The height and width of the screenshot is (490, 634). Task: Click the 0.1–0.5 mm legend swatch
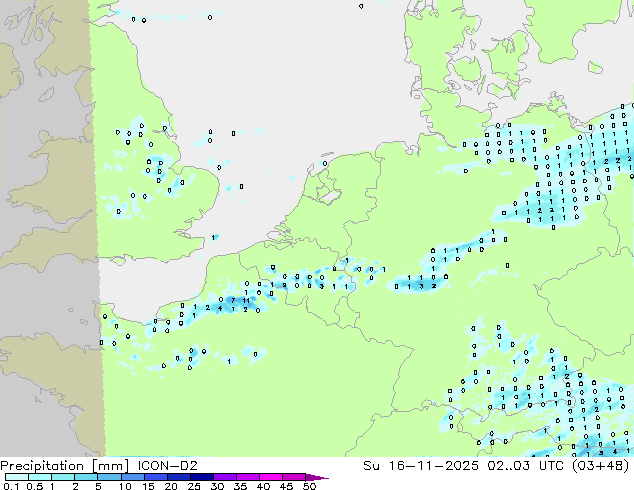coord(17,477)
